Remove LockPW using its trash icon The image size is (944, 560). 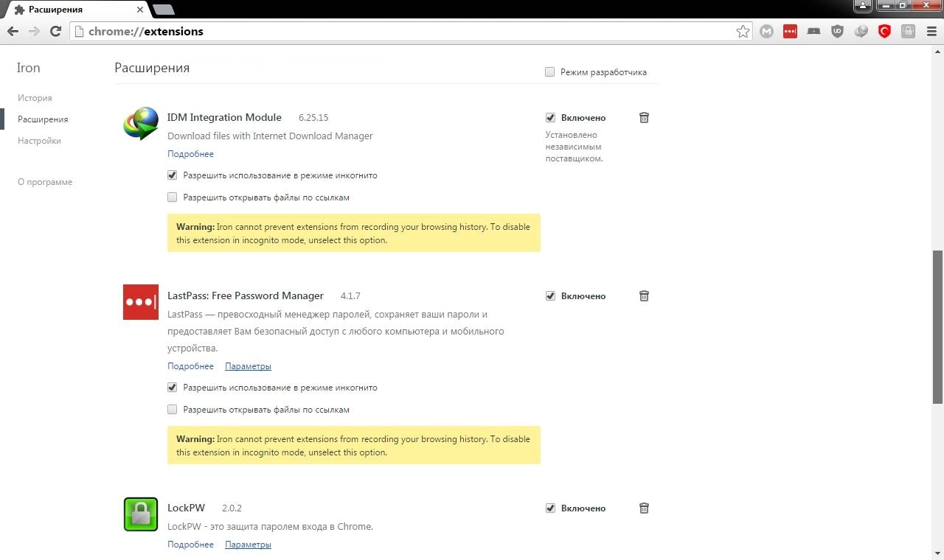point(644,508)
